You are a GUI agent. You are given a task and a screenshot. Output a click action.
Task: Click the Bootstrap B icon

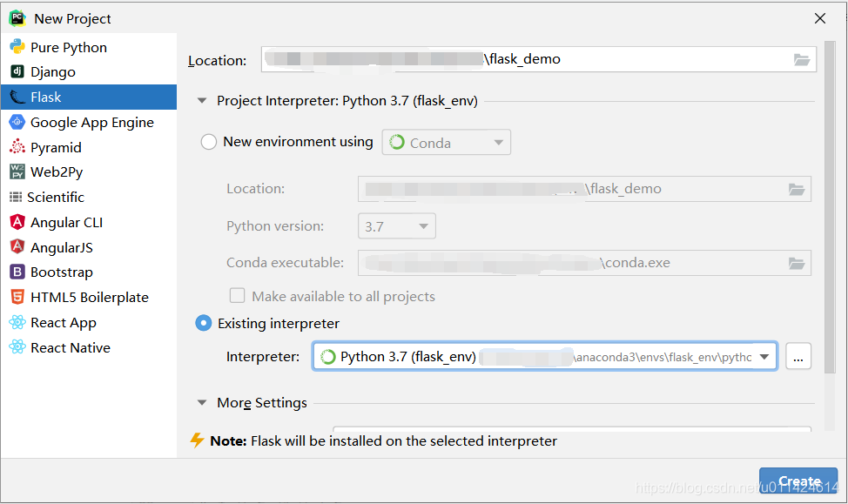click(17, 272)
